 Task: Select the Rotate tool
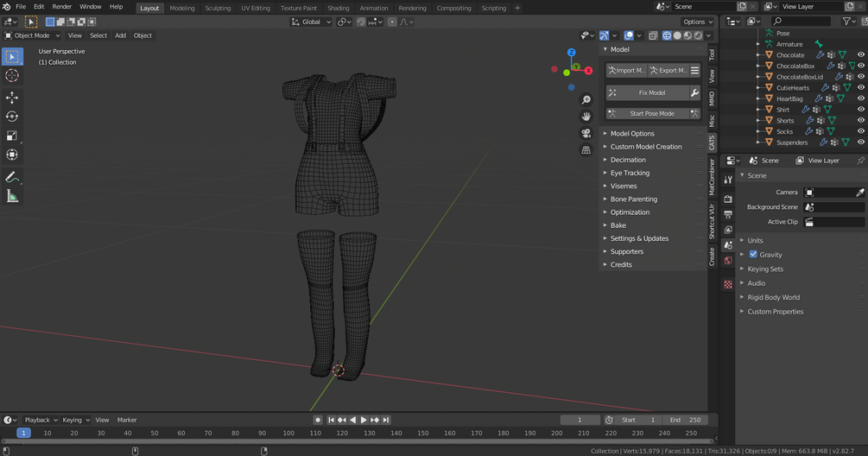[x=12, y=117]
